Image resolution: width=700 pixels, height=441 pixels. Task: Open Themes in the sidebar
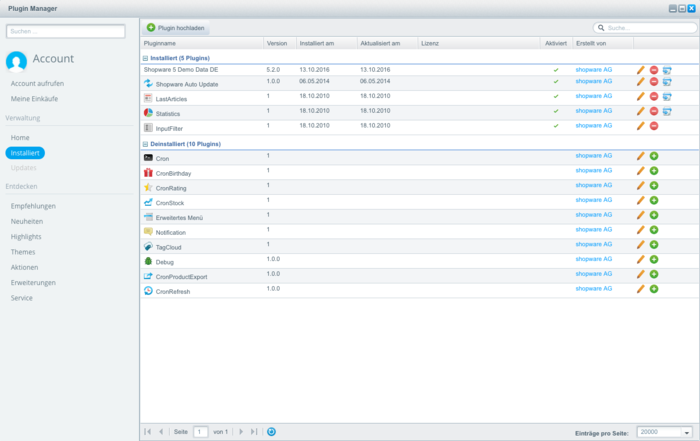click(23, 252)
